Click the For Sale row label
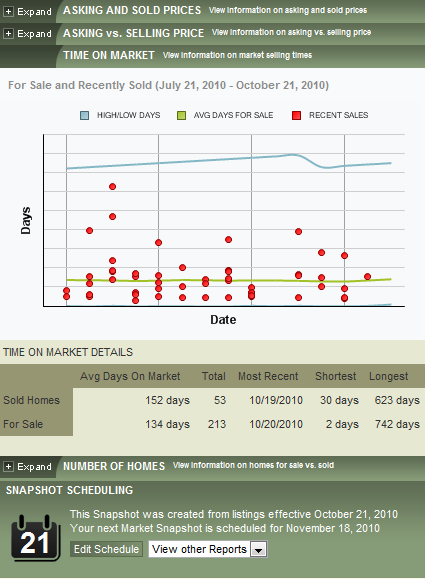 tap(23, 424)
